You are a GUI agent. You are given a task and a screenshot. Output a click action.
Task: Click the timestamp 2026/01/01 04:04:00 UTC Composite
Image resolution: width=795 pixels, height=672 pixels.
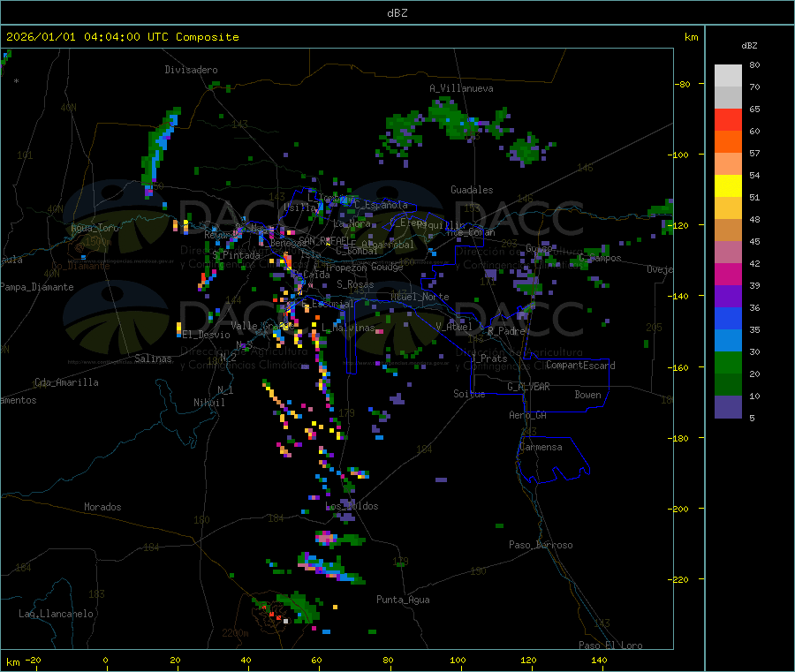pyautogui.click(x=122, y=37)
